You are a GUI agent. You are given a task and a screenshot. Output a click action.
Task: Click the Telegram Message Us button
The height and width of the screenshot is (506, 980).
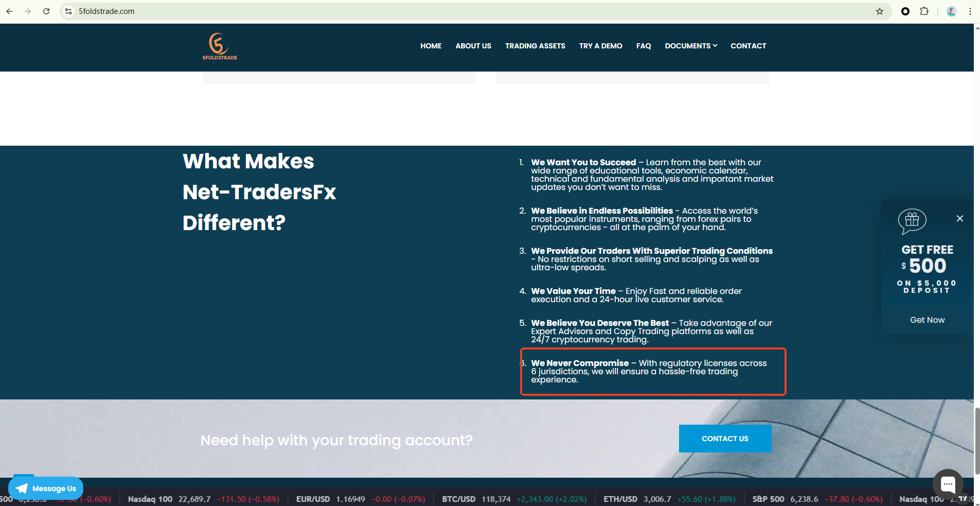(x=46, y=488)
